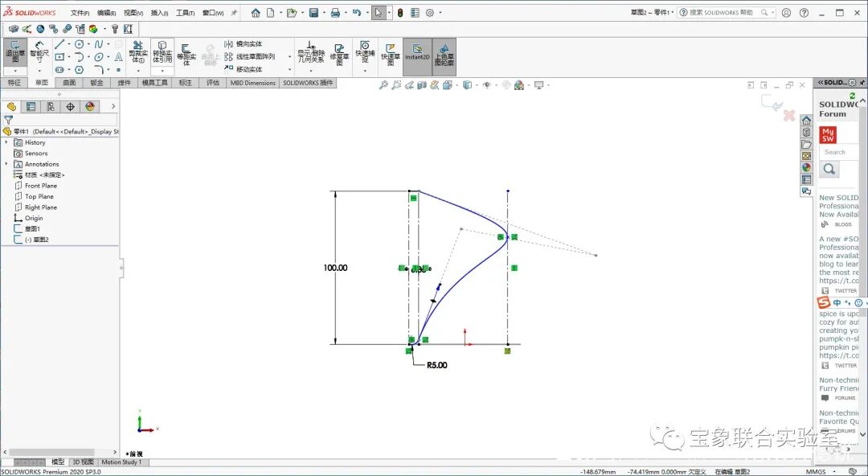Pin the menu bar with pushpin
The height and width of the screenshot is (476, 868).
(x=234, y=13)
